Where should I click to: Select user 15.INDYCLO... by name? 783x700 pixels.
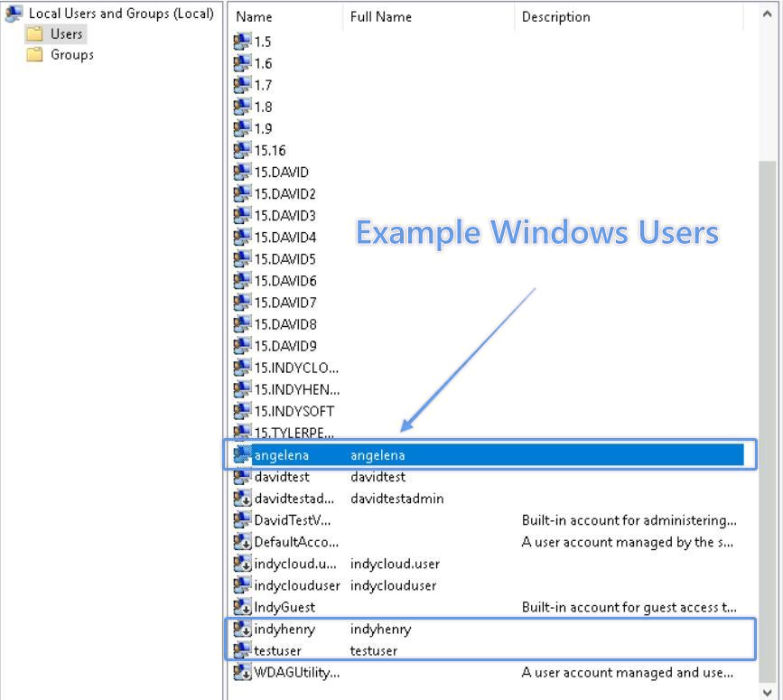tap(296, 368)
